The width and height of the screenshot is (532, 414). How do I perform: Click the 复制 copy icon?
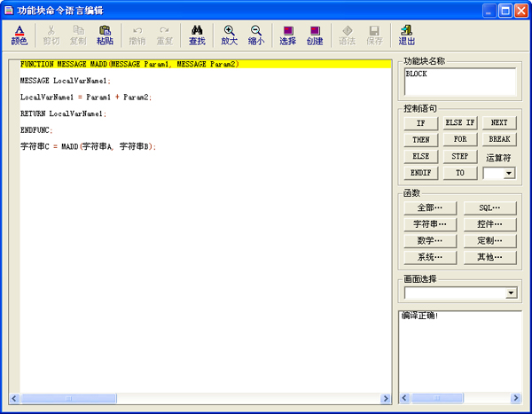click(x=78, y=35)
